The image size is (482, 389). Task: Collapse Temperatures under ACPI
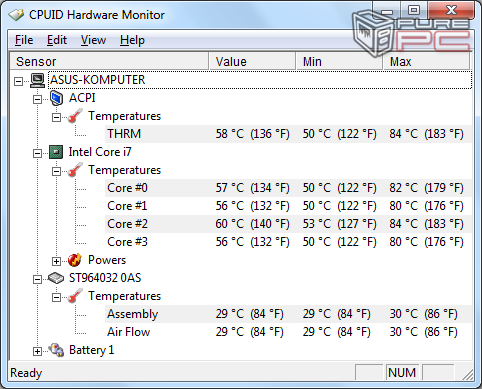(56, 117)
